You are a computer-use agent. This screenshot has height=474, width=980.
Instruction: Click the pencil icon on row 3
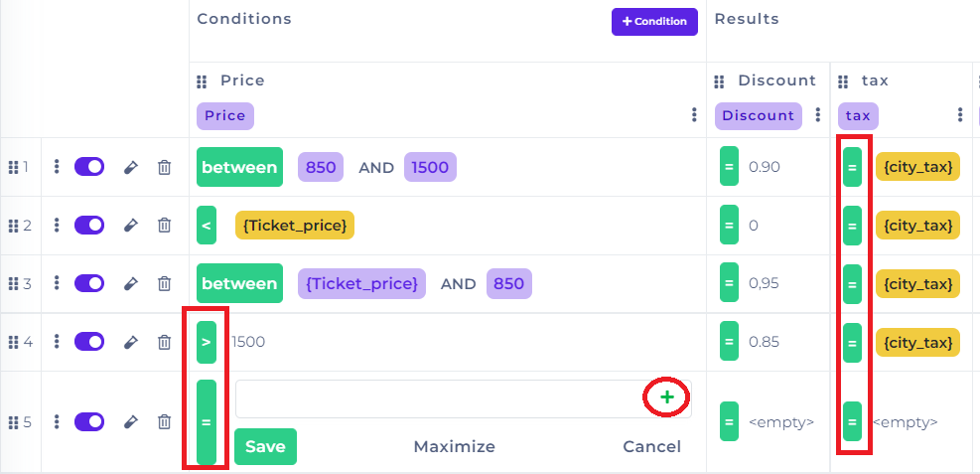point(130,283)
